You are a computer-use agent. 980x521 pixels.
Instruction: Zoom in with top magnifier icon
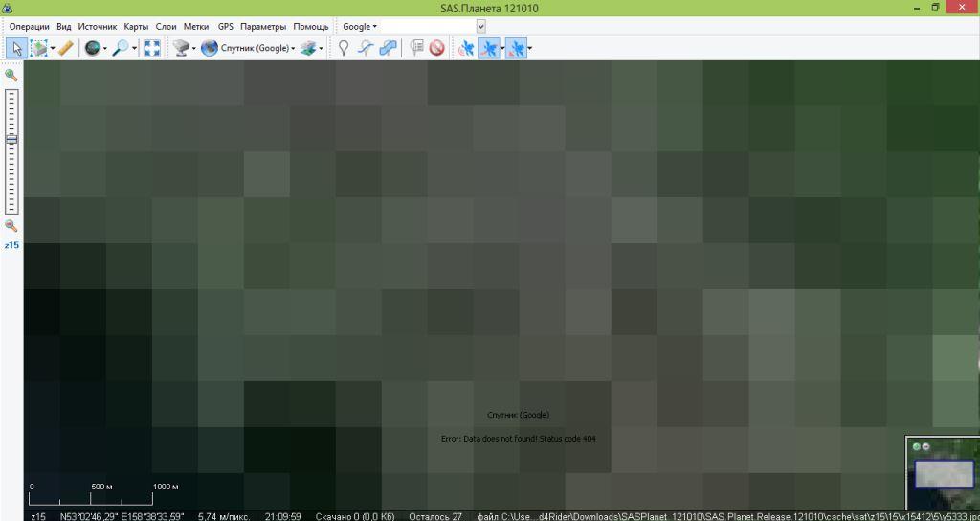(x=11, y=75)
